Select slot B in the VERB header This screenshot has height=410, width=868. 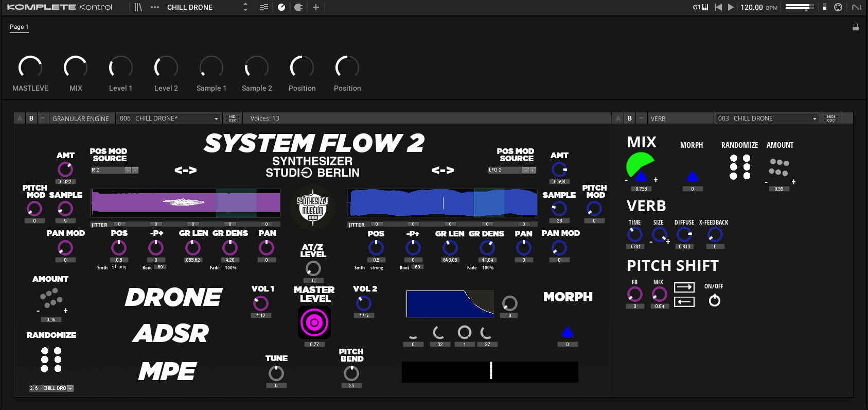coord(630,118)
